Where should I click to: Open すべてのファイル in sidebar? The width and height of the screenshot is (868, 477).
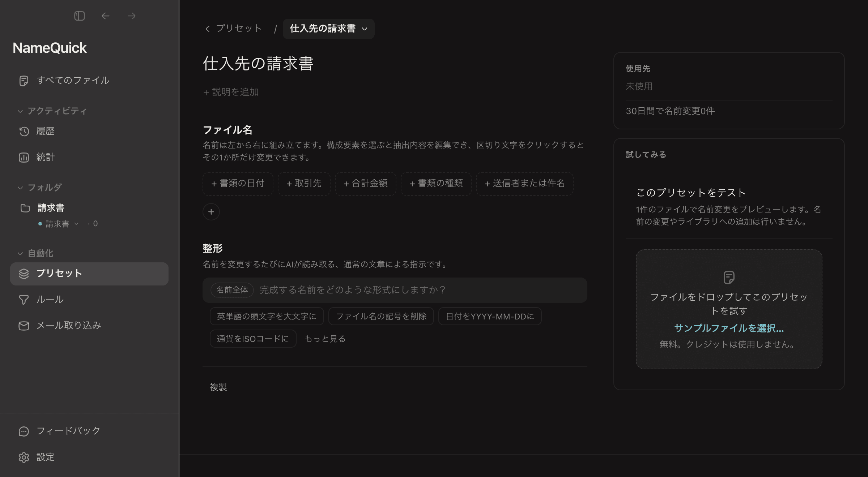[89, 80]
